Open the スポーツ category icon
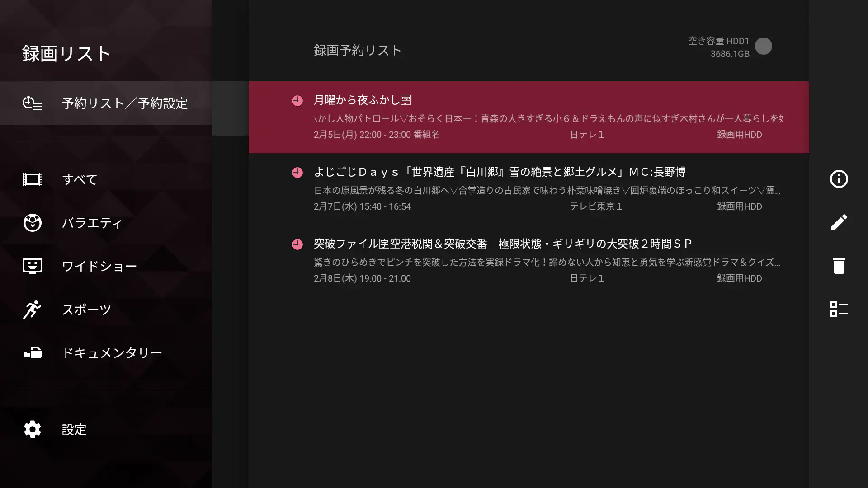Image resolution: width=868 pixels, height=488 pixels. [x=32, y=310]
